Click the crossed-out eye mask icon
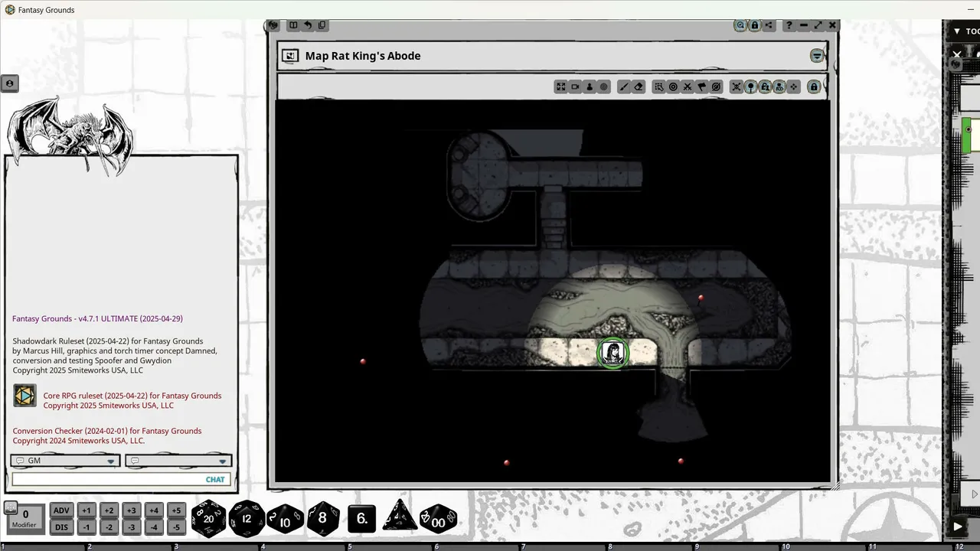The height and width of the screenshot is (551, 980). (716, 86)
